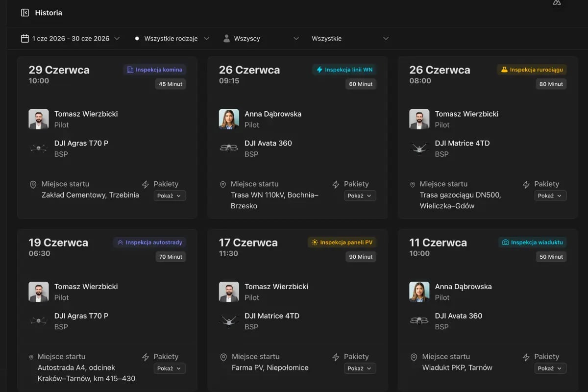Expand Pokaż packages on Zakład Cementowy card
Viewport: 588px width, 392px height.
pyautogui.click(x=170, y=196)
